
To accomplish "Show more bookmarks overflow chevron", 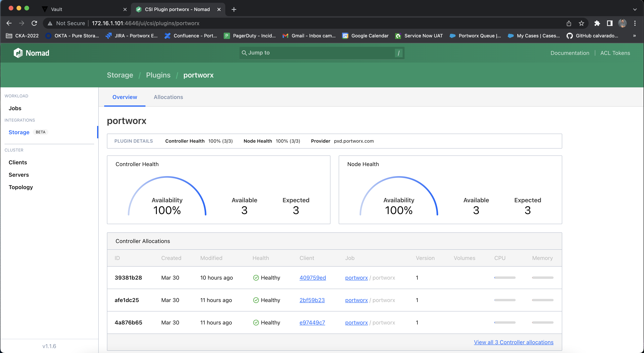I will (x=635, y=36).
